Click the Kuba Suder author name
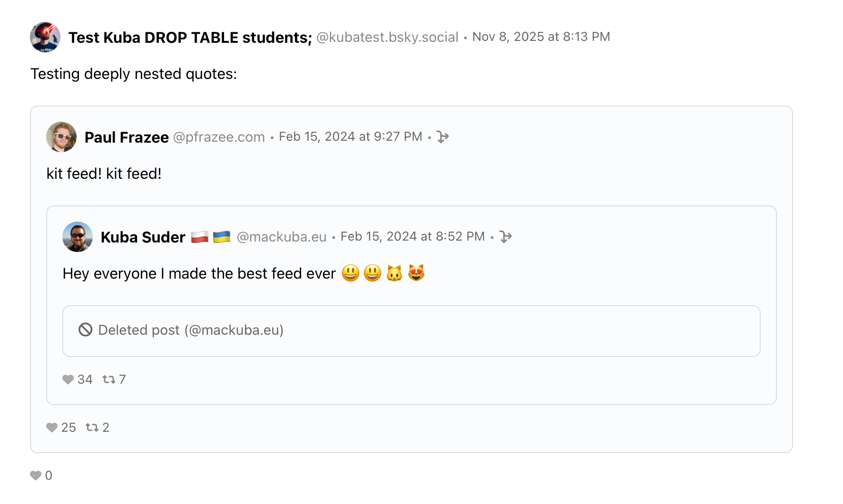This screenshot has height=504, width=843. (x=143, y=237)
